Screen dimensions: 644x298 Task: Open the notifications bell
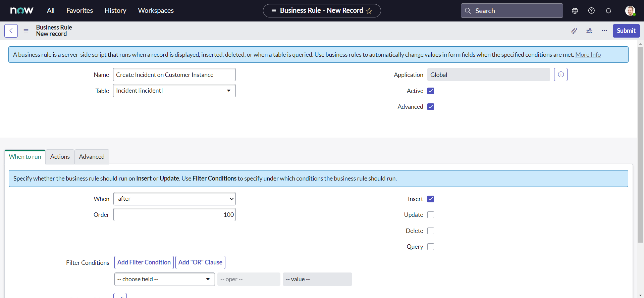[608, 11]
